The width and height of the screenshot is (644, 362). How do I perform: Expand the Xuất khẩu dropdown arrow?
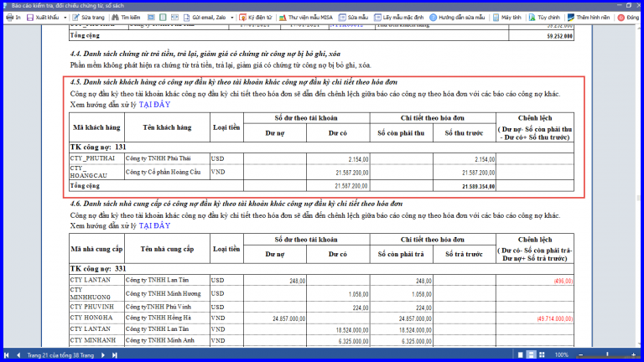[65, 18]
